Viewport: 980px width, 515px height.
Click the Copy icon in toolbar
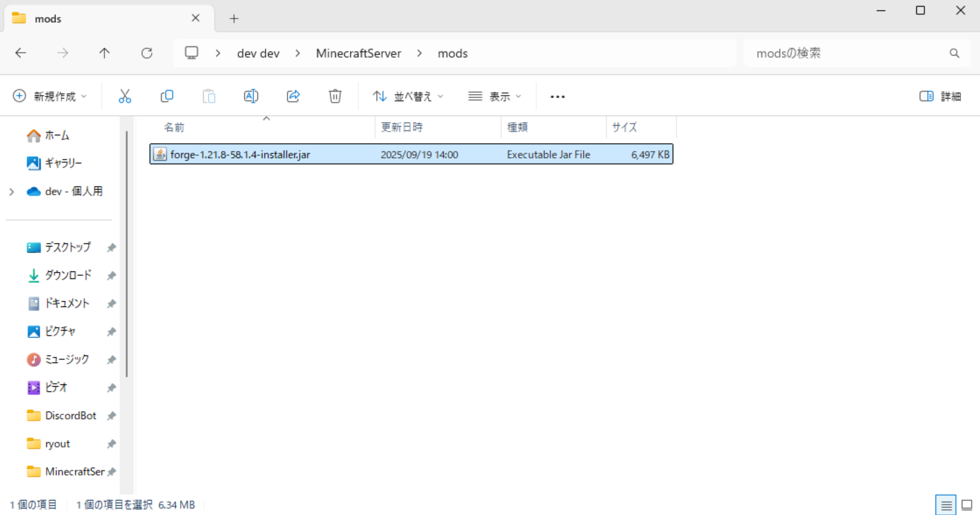(167, 96)
